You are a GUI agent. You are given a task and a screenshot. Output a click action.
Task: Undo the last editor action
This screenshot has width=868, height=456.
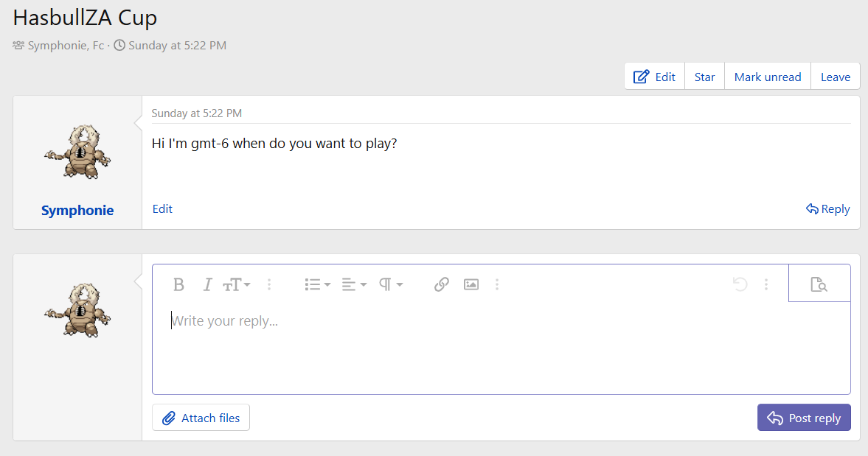coord(740,284)
